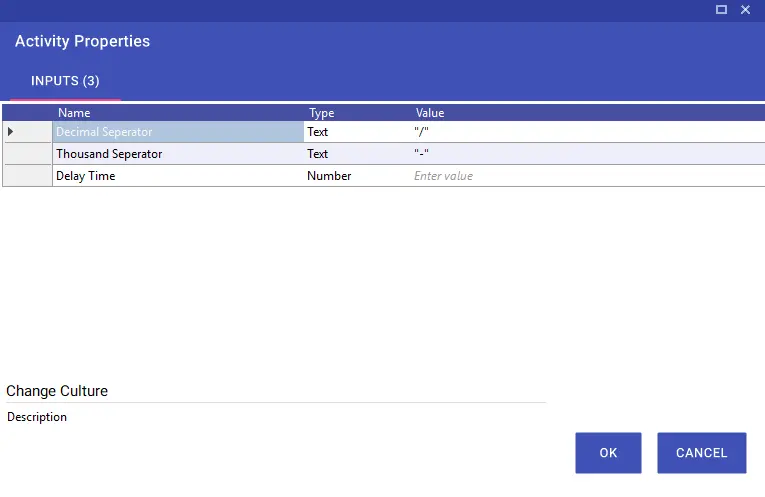The image size is (765, 497).
Task: Click the Value column header
Action: click(588, 113)
